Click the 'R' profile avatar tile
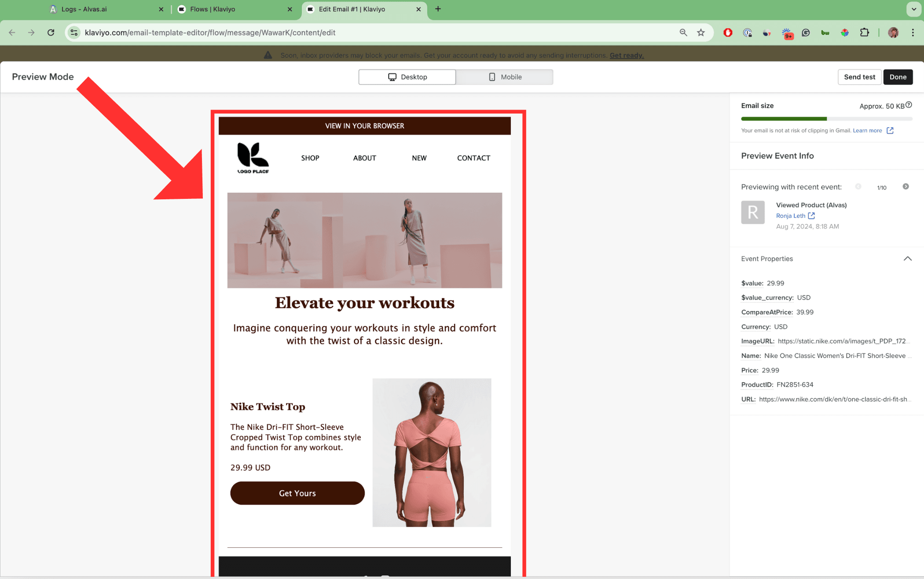The image size is (924, 579). (753, 213)
